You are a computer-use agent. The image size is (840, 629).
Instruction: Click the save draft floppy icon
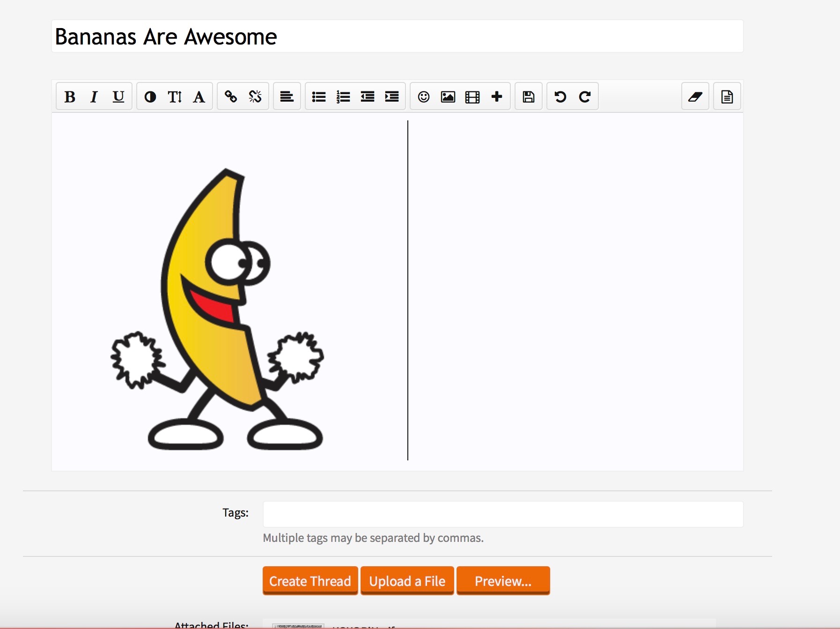(x=529, y=96)
